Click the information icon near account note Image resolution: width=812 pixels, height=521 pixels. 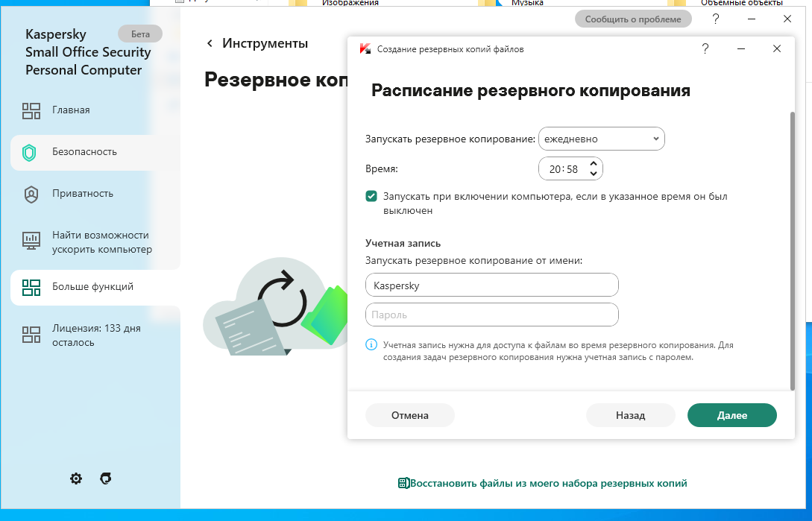click(x=371, y=344)
